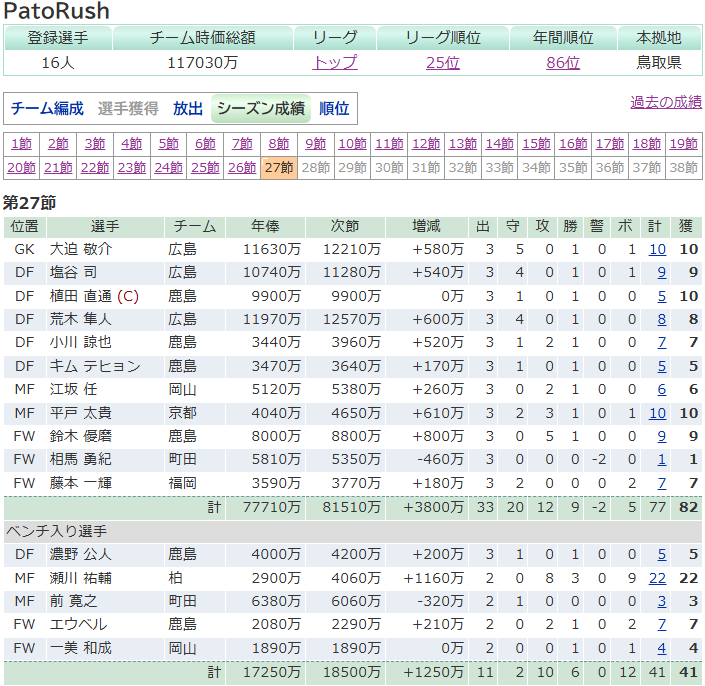The height and width of the screenshot is (686, 705).
Task: Open 塩谷 司 points total link
Action: pyautogui.click(x=662, y=272)
